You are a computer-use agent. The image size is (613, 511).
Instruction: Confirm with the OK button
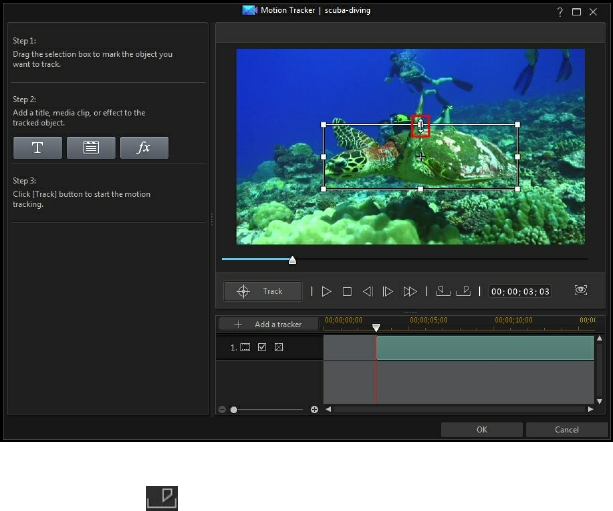pos(482,430)
